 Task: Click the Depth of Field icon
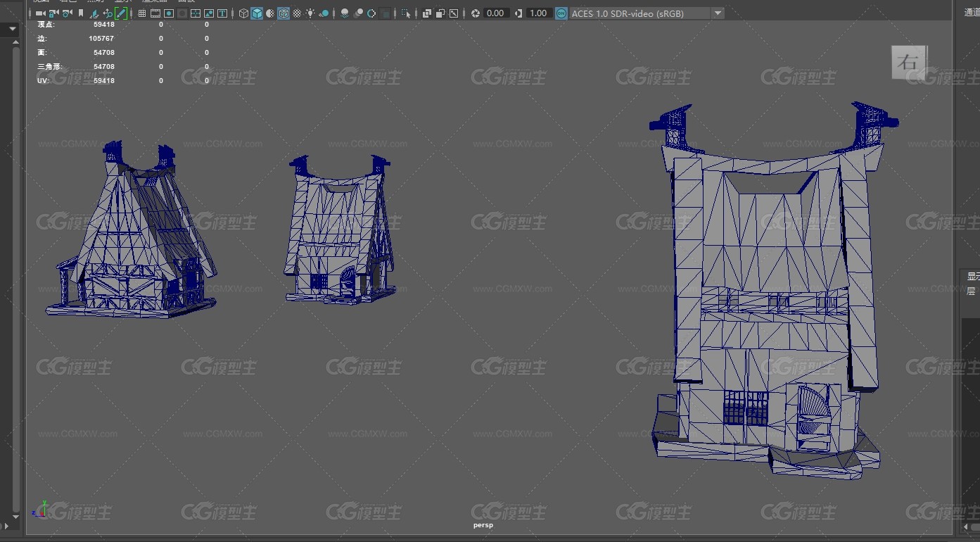pos(385,13)
